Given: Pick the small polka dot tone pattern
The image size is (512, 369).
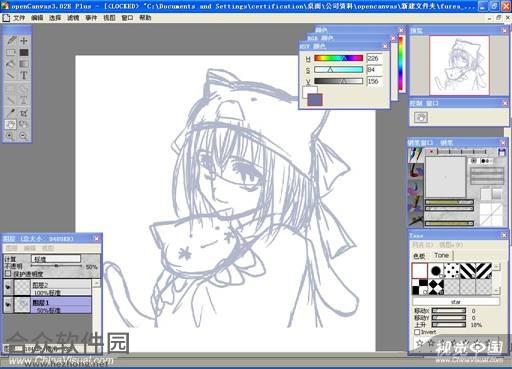Looking at the screenshot, I should pyautogui.click(x=451, y=271).
